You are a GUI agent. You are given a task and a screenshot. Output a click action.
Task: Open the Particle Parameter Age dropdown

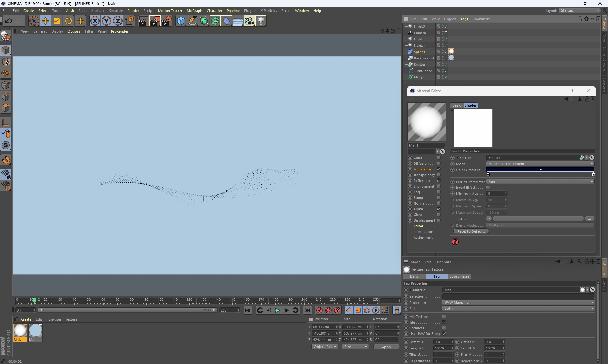pyautogui.click(x=540, y=182)
